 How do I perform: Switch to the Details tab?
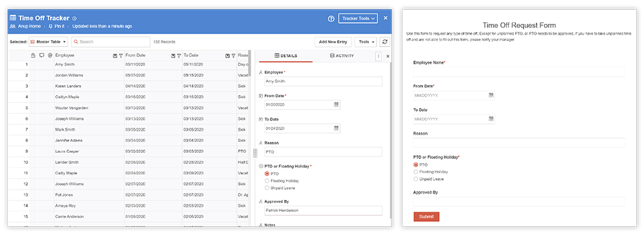(285, 56)
